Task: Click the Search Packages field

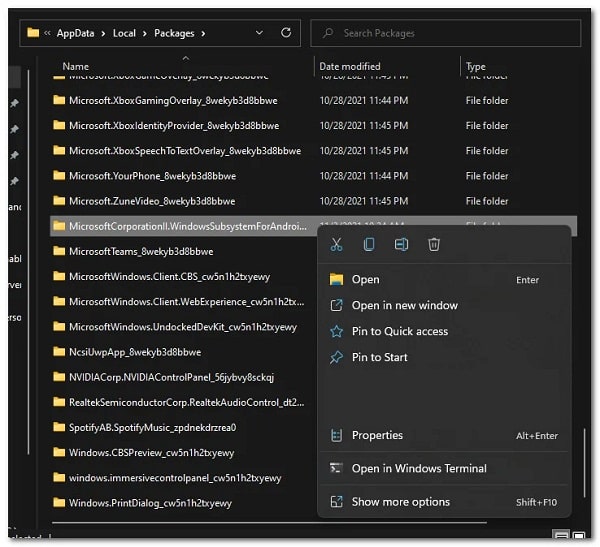Action: 450,33
